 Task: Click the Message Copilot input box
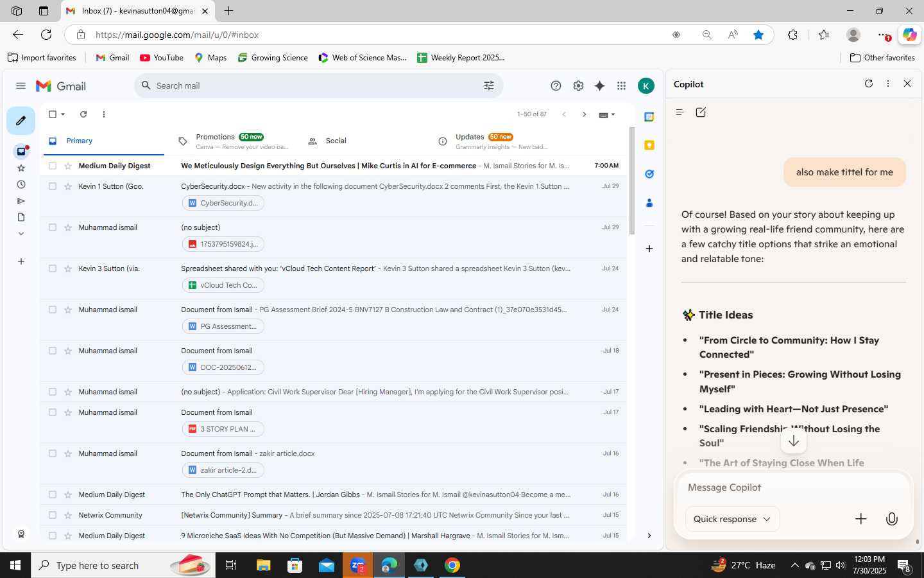pos(794,487)
